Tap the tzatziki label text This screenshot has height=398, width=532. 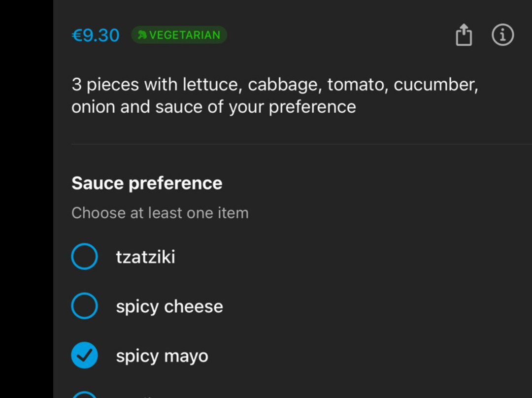145,257
